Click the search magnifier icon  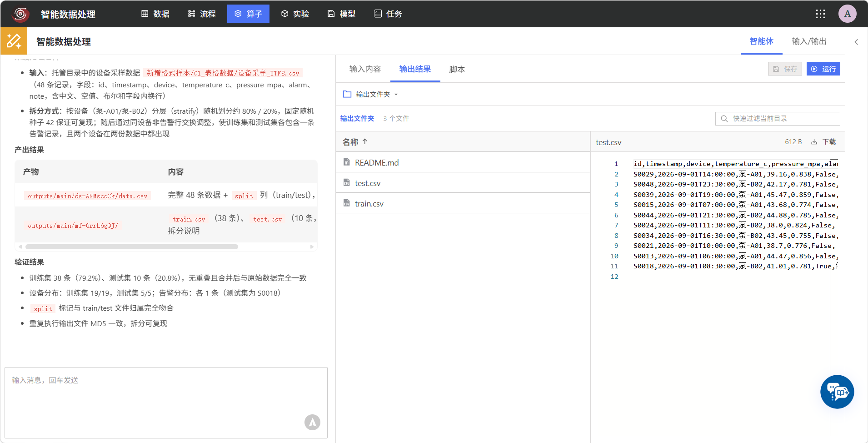pyautogui.click(x=724, y=119)
